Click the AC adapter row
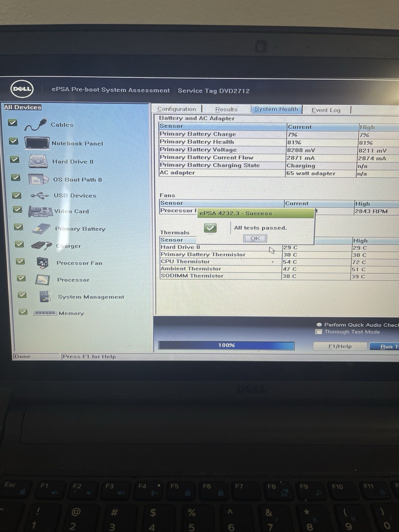Screen dimensions: 399x532 click(x=279, y=173)
